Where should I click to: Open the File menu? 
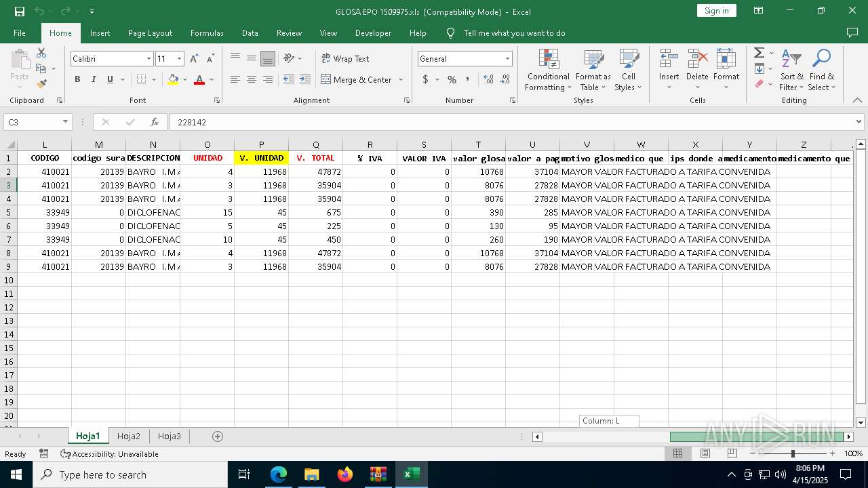[x=20, y=33]
